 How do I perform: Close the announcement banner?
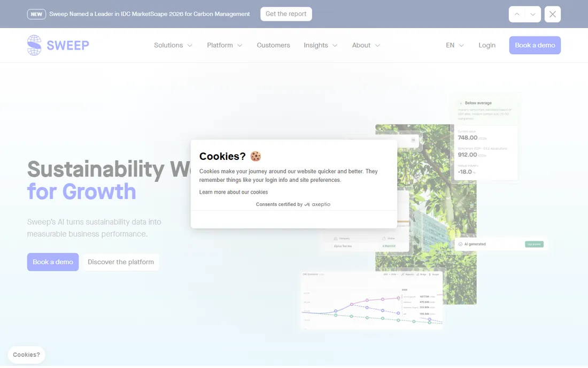click(x=552, y=14)
